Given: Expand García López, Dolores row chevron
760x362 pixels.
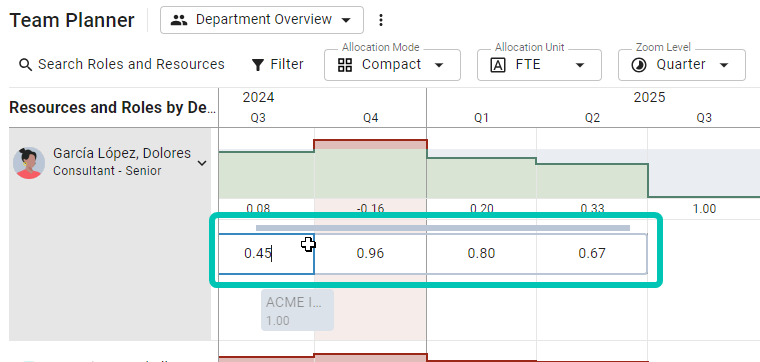Looking at the screenshot, I should coord(202,163).
